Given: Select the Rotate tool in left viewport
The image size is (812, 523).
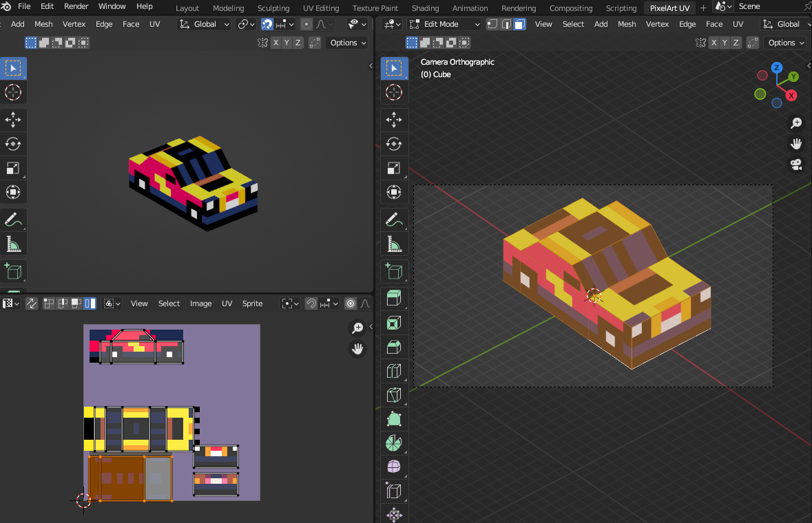Looking at the screenshot, I should [x=13, y=144].
